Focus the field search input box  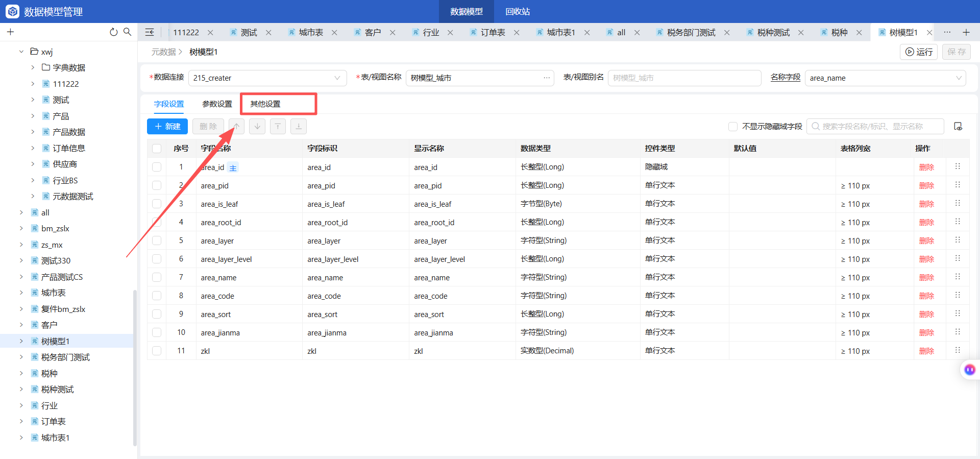coord(875,126)
